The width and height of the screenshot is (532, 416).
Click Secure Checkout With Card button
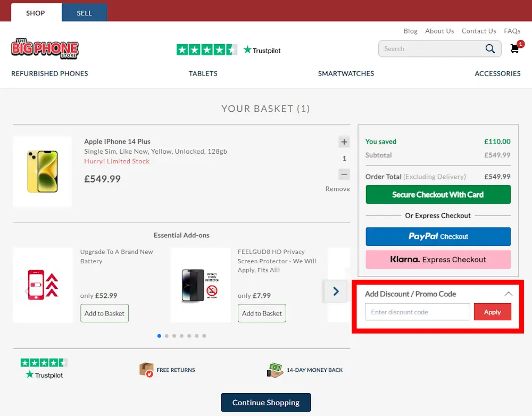[x=438, y=194]
